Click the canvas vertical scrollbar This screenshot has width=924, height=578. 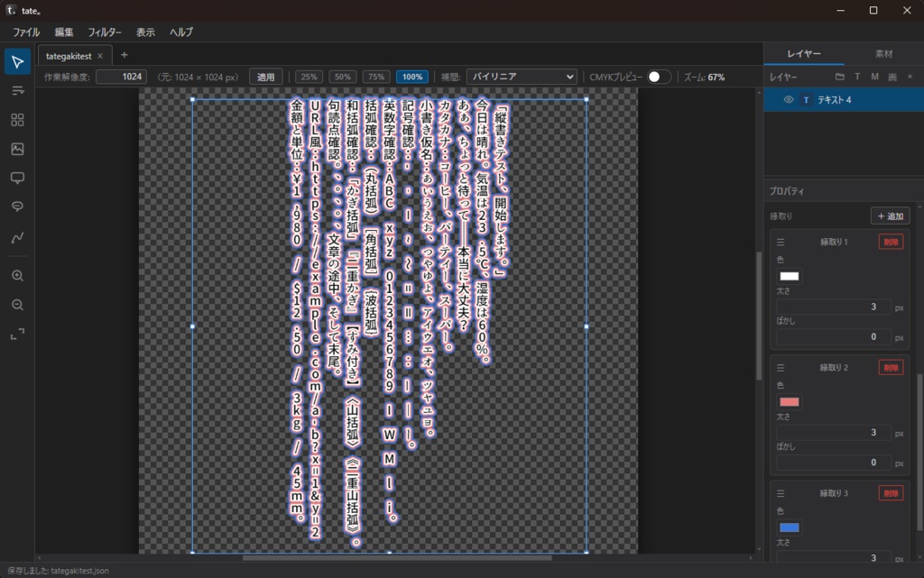click(759, 317)
